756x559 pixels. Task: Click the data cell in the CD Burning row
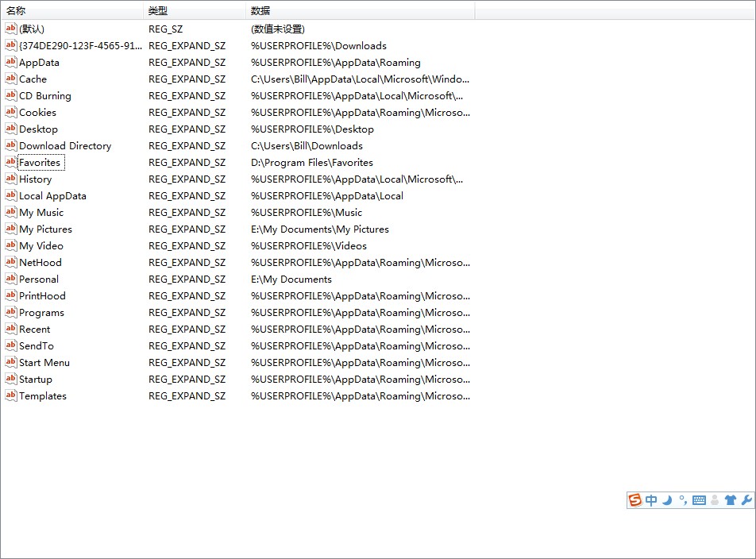(357, 96)
